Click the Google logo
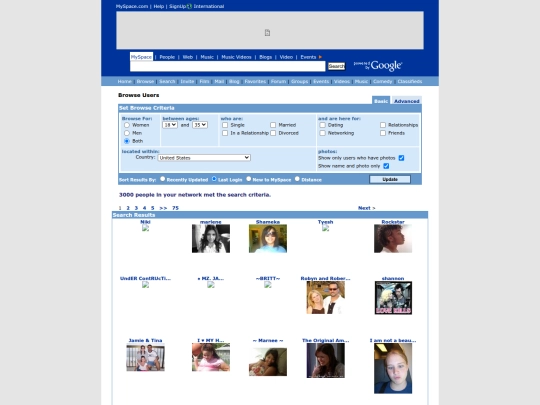The image size is (540, 405). point(386,65)
